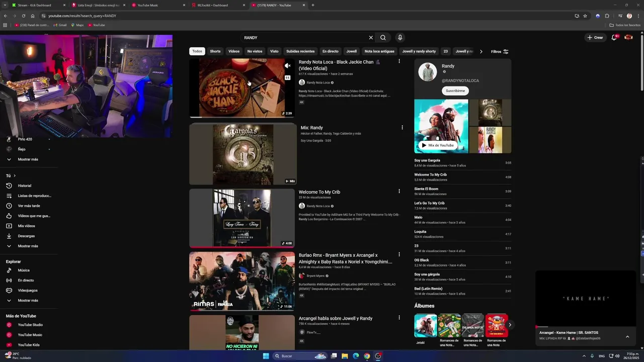Click Suscribirme on Randy's channel card
Screen dimensions: 644x362
coord(455,91)
